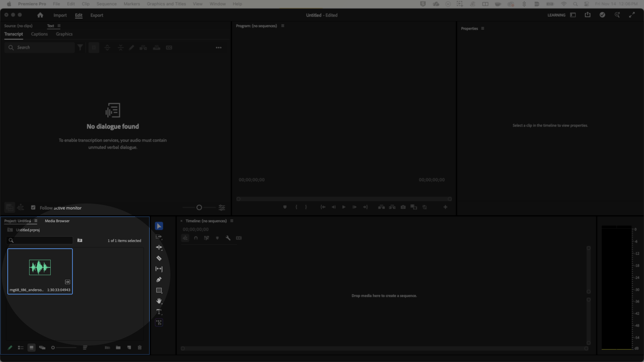Click the Import button in header
The image size is (644, 362).
[60, 15]
